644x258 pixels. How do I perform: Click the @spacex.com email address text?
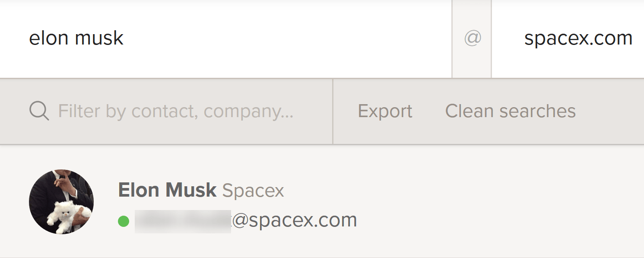tap(295, 220)
